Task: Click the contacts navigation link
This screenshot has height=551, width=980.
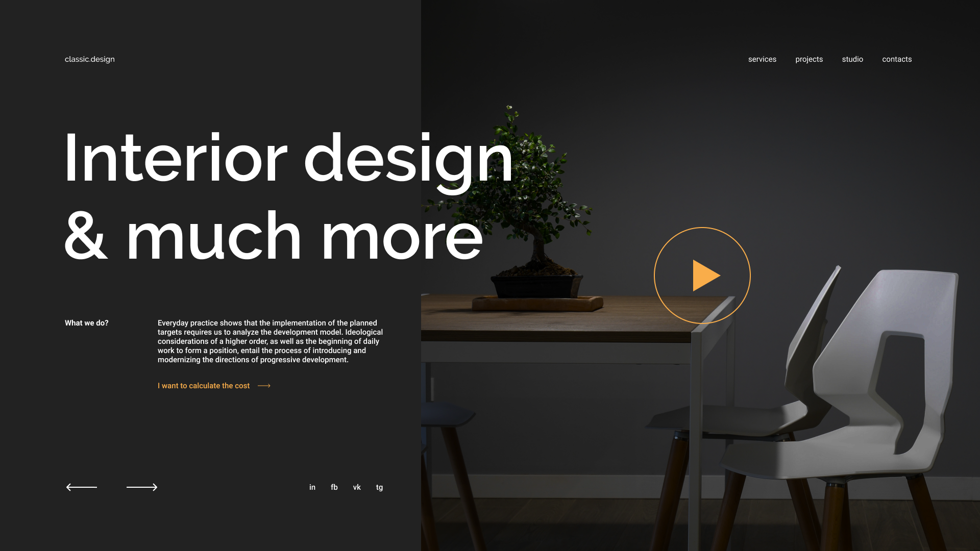Action: 896,59
